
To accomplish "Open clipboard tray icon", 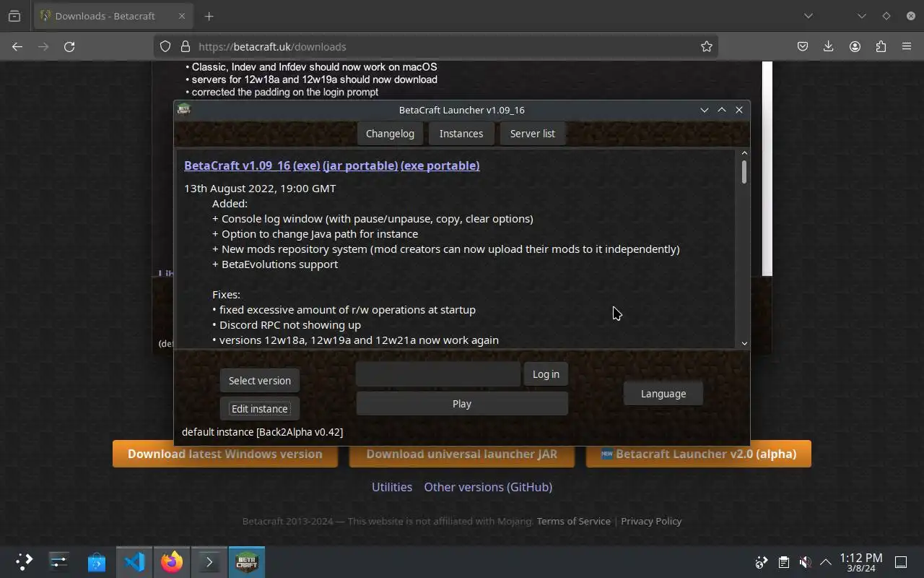I will pyautogui.click(x=784, y=562).
